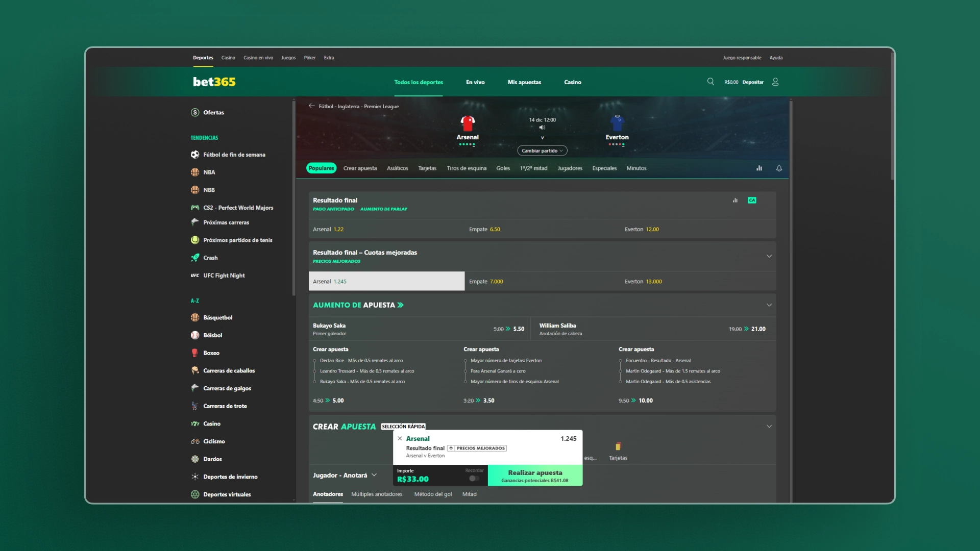Click the baseball icon for Béisbol

195,335
